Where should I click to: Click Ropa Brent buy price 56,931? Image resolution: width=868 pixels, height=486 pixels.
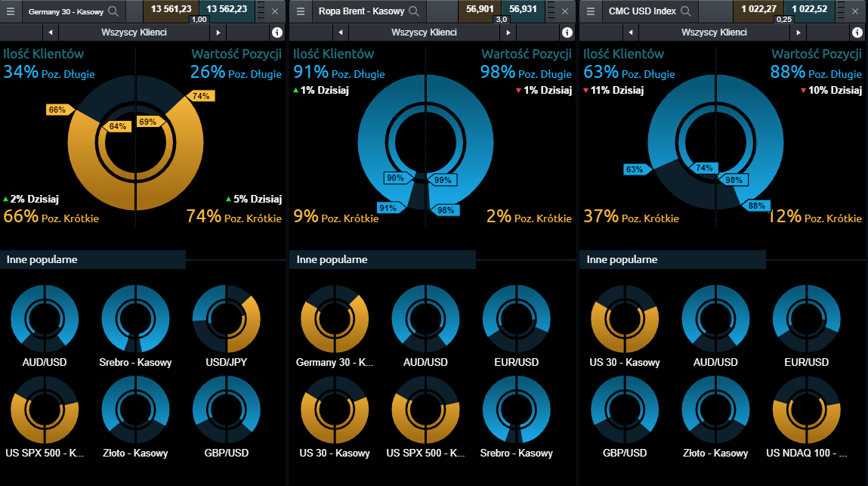523,9
